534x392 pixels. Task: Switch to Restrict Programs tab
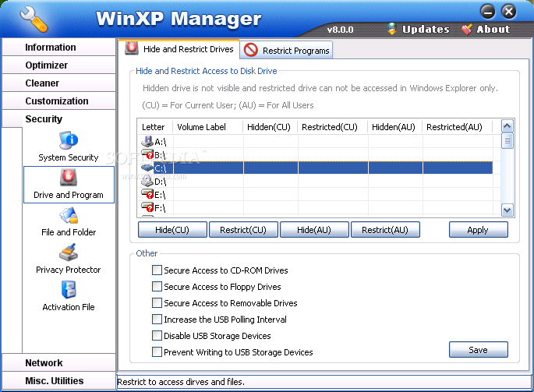point(286,51)
